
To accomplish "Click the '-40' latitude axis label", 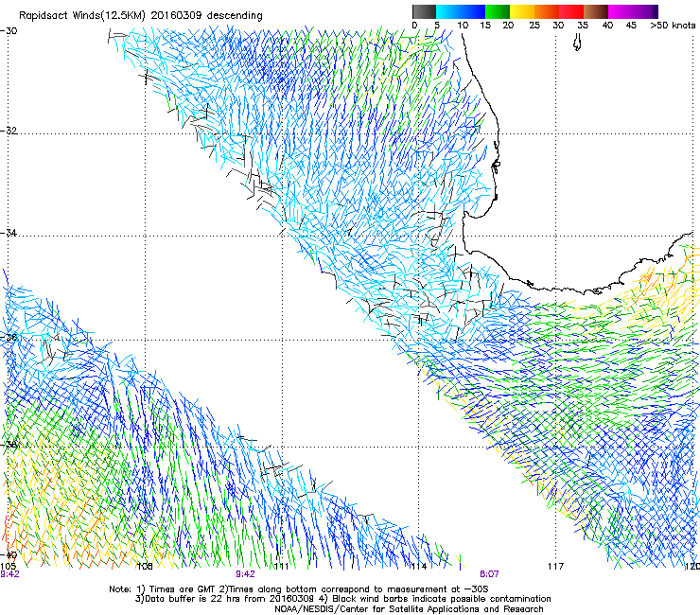I will point(9,555).
